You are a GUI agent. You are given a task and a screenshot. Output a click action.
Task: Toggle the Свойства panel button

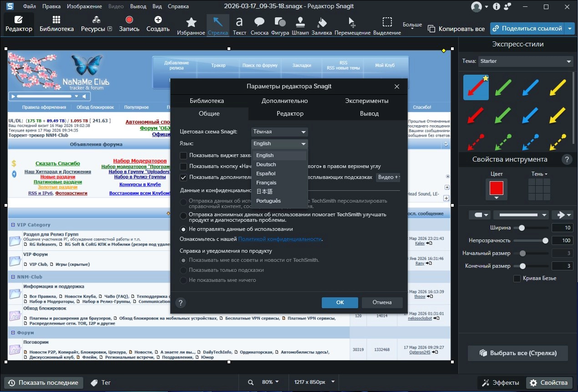tap(549, 382)
